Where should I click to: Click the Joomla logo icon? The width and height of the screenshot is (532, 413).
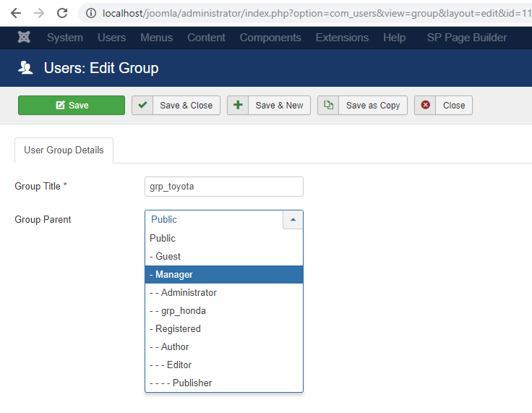click(x=24, y=38)
